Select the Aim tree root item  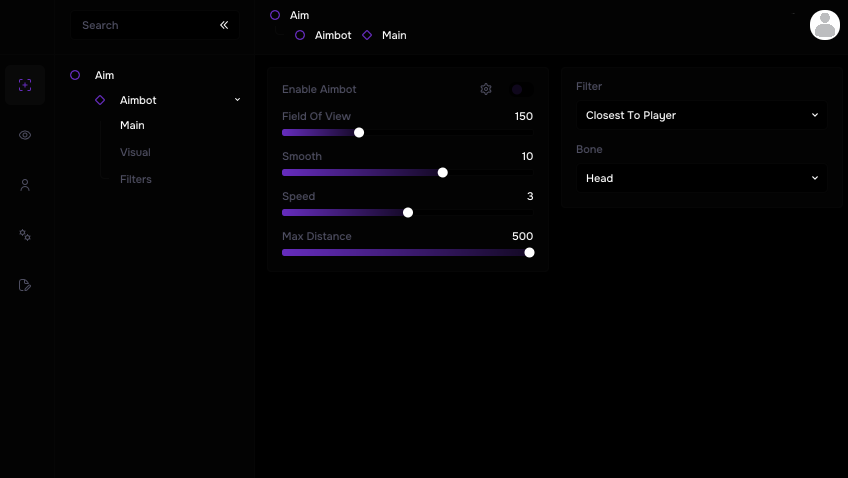tap(104, 75)
